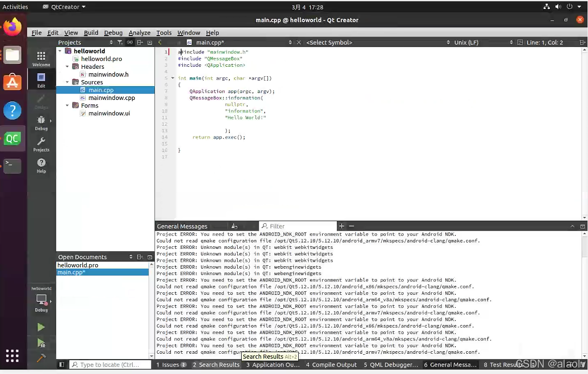Viewport: 588px width, 374px height.
Task: Collapse the Forms folder
Action: pyautogui.click(x=67, y=105)
